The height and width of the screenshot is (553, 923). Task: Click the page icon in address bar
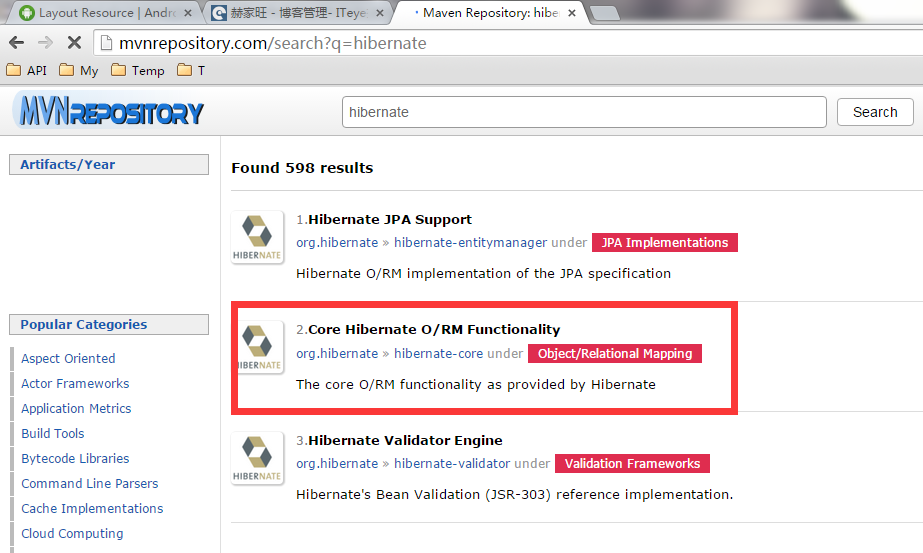click(107, 43)
